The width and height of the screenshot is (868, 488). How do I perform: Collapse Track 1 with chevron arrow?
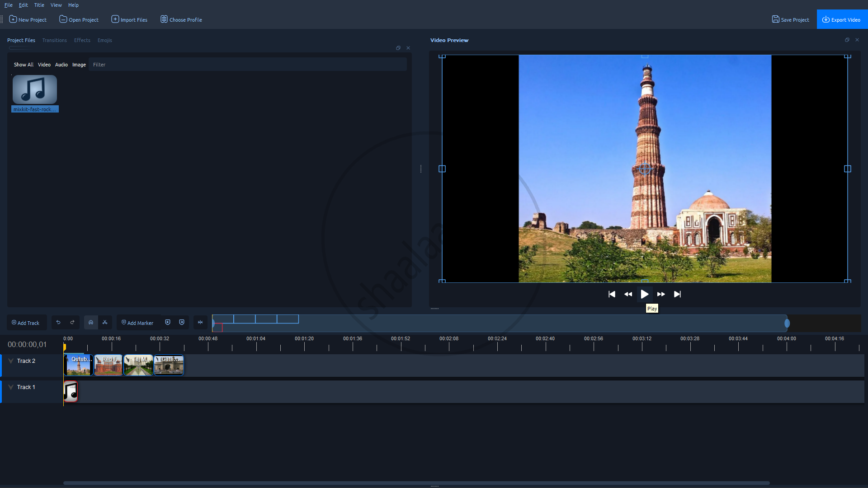pos(11,387)
